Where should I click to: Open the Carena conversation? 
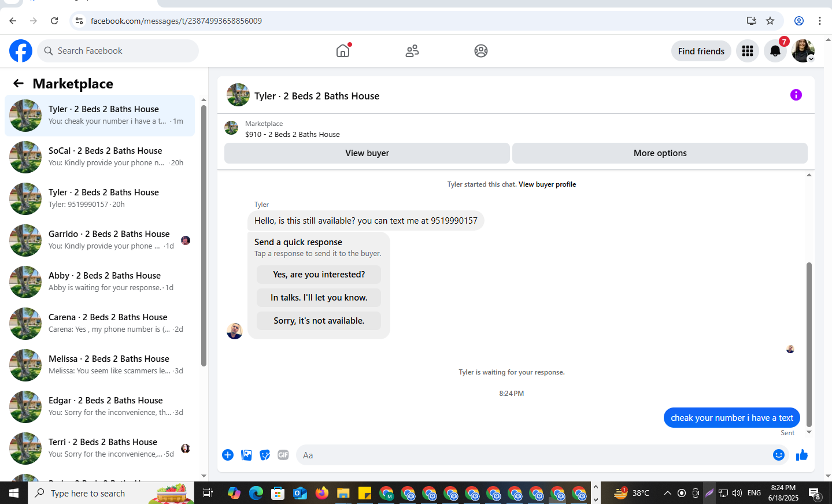pos(100,324)
